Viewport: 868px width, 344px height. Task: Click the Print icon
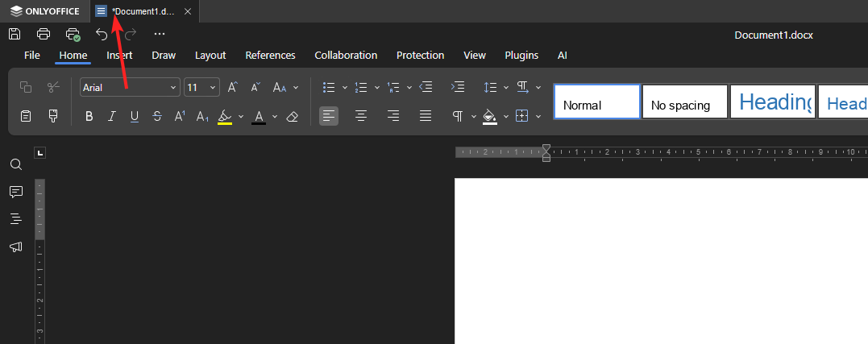tap(44, 34)
